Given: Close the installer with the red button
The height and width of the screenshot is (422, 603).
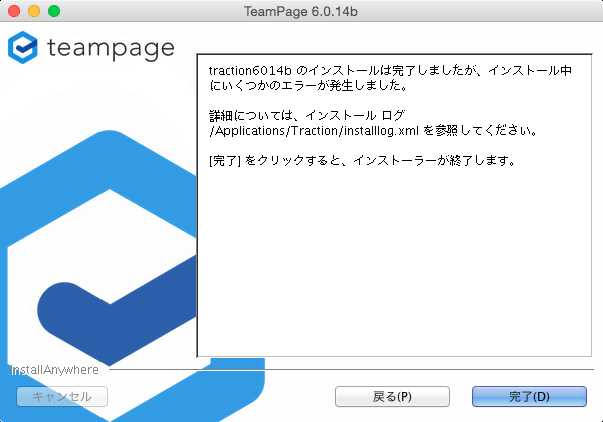Looking at the screenshot, I should [14, 10].
